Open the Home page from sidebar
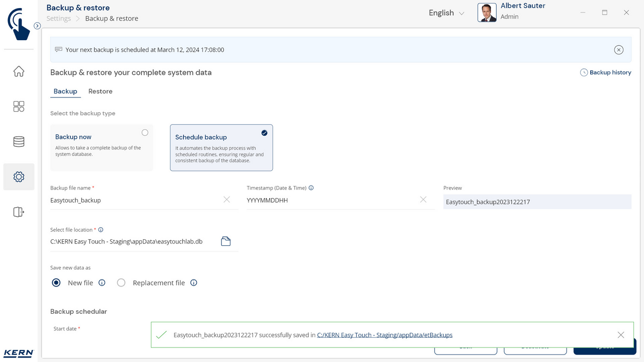Screen dimensions: 644x362 [19, 71]
